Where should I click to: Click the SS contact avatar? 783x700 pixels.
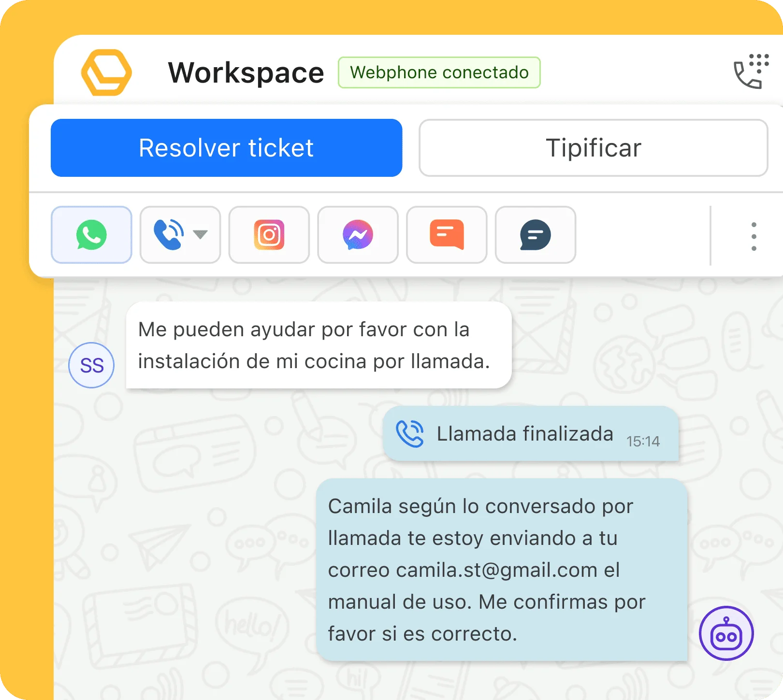(91, 365)
